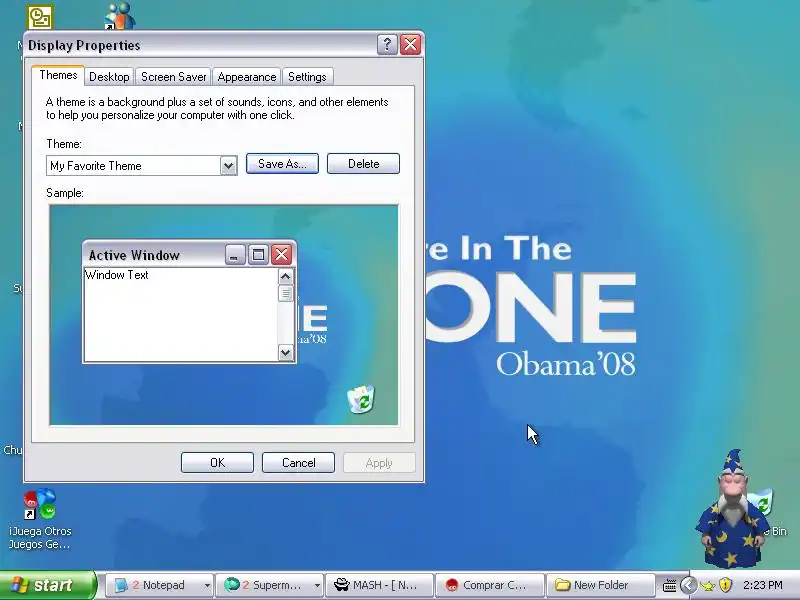This screenshot has height=600, width=800.
Task: Open the Comprar C... taskbar window
Action: 490,585
